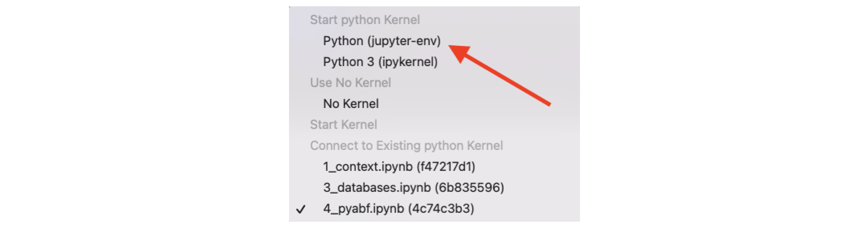This screenshot has height=229, width=868.
Task: Connect to 3_databases.ipynb kernel session
Action: pos(413,188)
